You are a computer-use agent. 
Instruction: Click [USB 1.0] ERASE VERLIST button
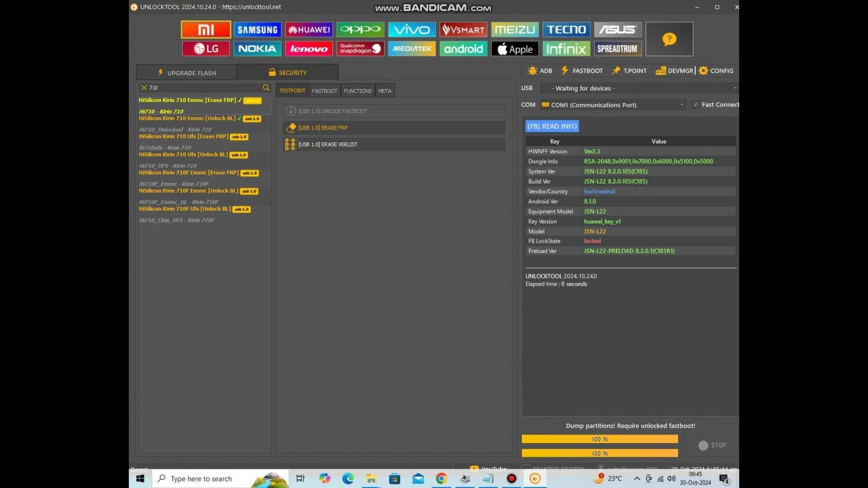(394, 144)
